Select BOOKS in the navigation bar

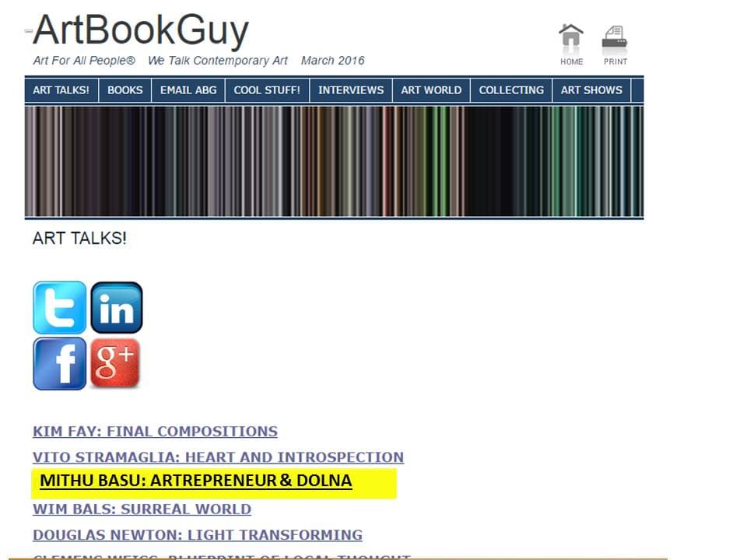124,90
